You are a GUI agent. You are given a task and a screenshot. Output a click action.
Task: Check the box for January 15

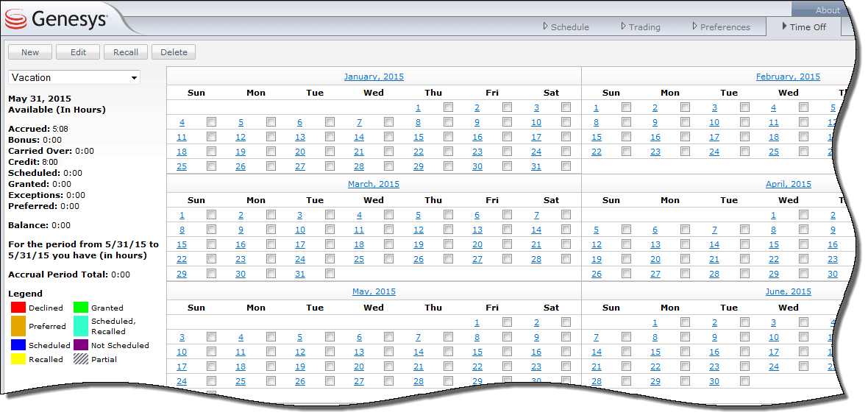448,137
